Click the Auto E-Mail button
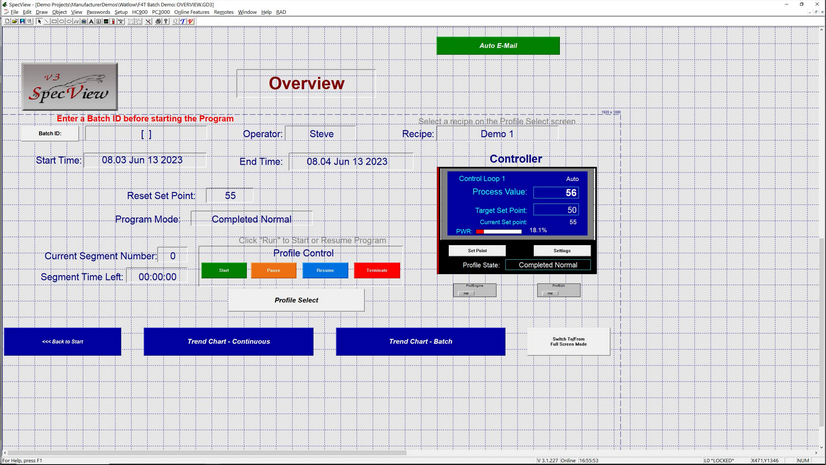Image resolution: width=826 pixels, height=465 pixels. (x=497, y=45)
